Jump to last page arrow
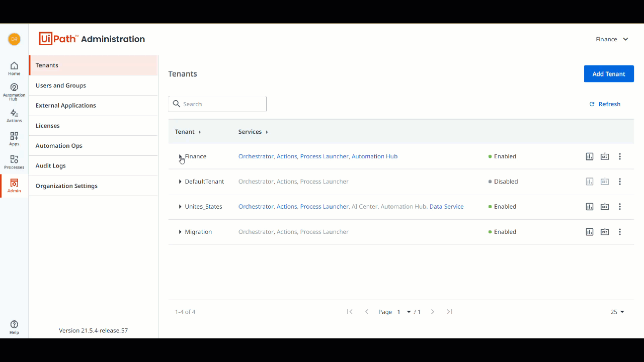The height and width of the screenshot is (362, 644). (x=449, y=312)
